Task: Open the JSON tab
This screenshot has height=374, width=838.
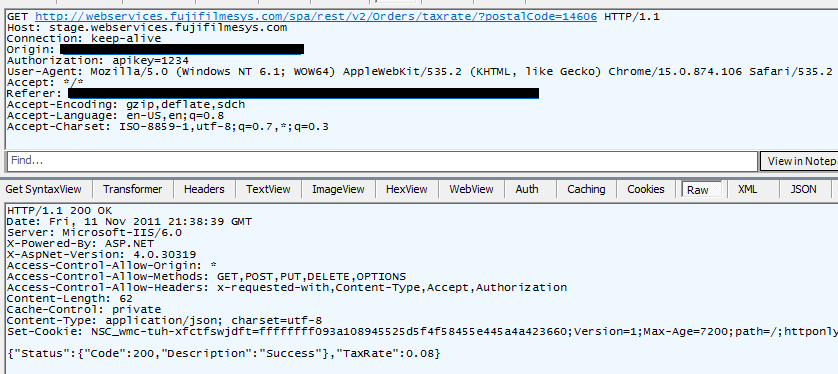Action: pyautogui.click(x=803, y=189)
